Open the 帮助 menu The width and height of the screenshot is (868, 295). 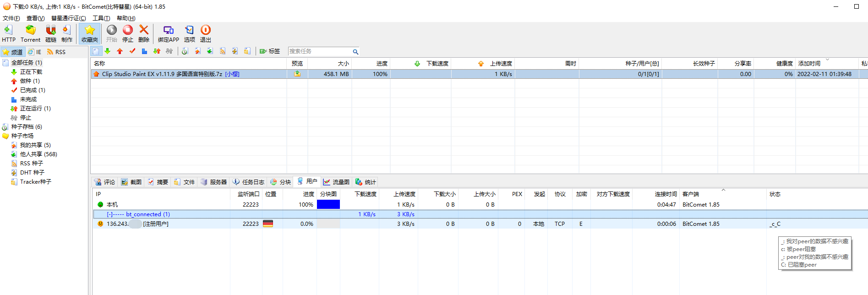126,18
